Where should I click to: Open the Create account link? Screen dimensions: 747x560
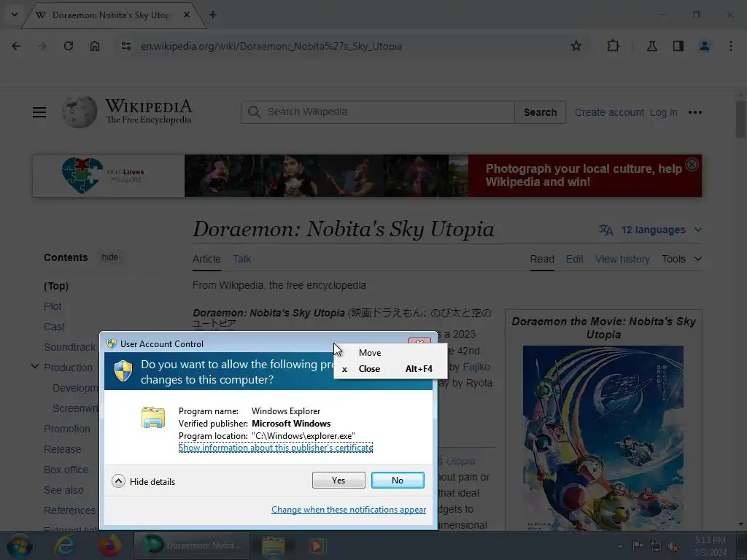tap(609, 112)
